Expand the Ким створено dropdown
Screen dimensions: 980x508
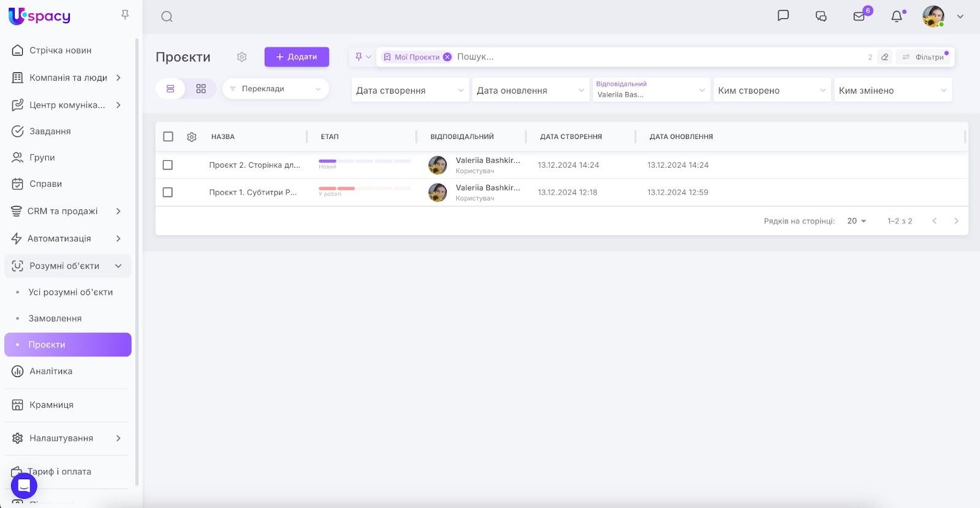pos(771,91)
